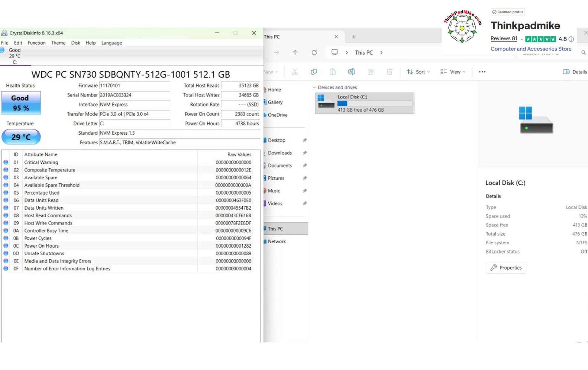Select Downloads in the navigation pane

click(x=279, y=153)
